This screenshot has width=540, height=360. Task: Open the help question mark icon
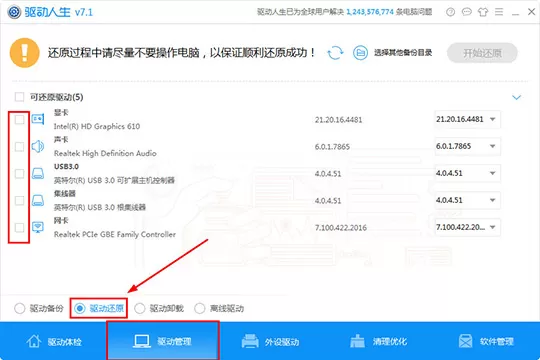click(450, 12)
